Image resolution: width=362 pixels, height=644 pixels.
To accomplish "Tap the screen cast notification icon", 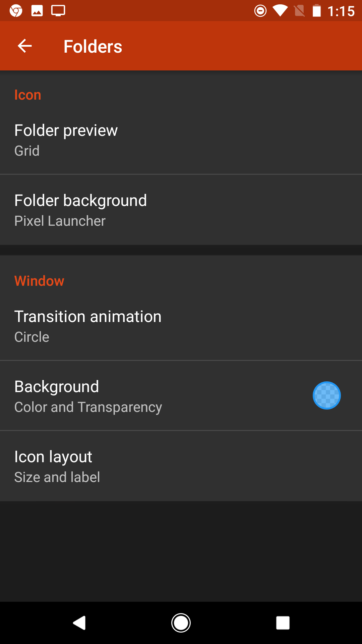I will pos(58,11).
